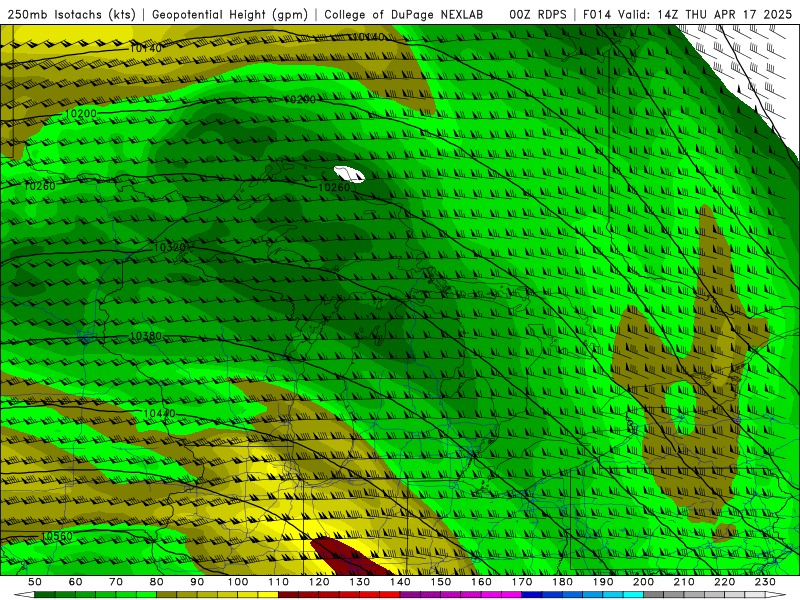Click the 200 value on the color scale
Screen dimensions: 800x600
pyautogui.click(x=643, y=582)
